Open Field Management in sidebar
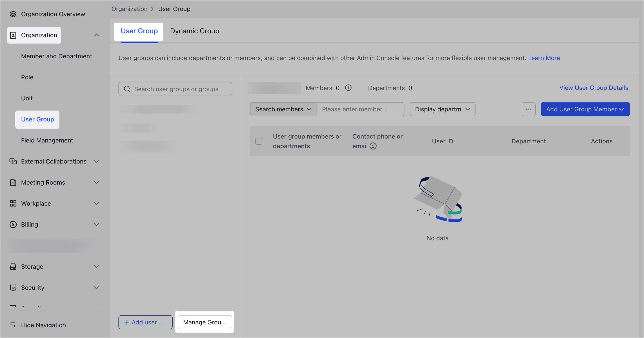This screenshot has height=338, width=644. 47,141
